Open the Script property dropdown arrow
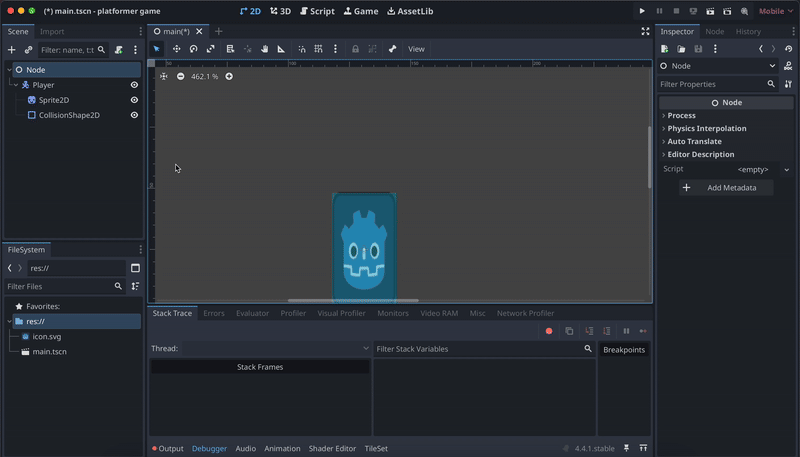Viewport: 800px width, 457px height. point(786,170)
